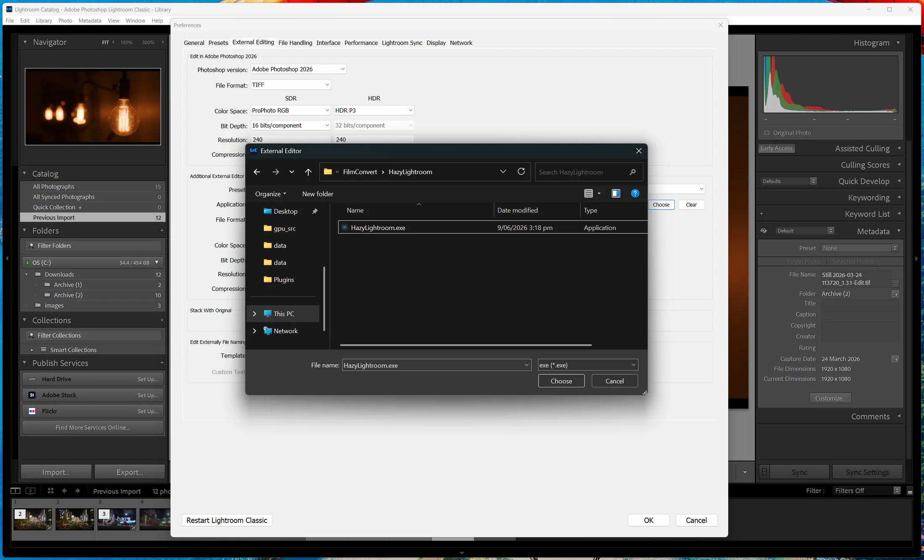This screenshot has width=924, height=560.
Task: Switch to Lightroom grid view icon
Action: pyautogui.click(x=50, y=491)
